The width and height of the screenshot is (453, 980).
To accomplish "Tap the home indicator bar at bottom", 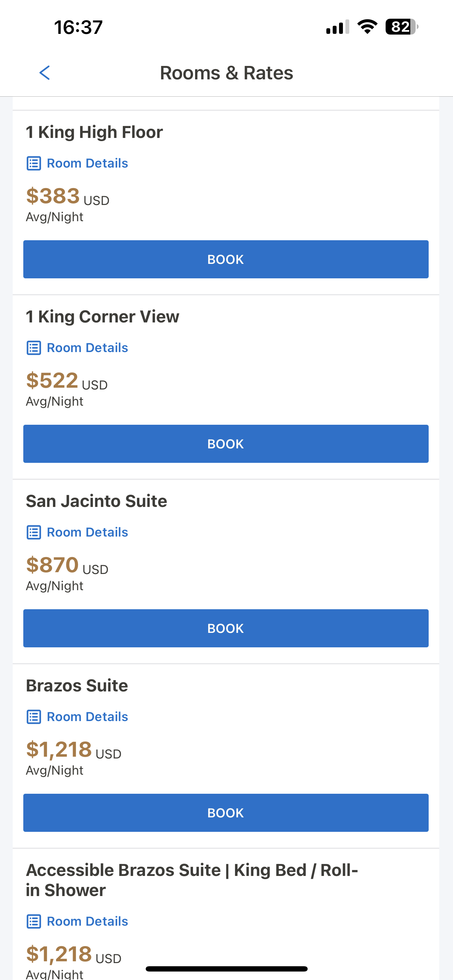I will click(x=226, y=969).
